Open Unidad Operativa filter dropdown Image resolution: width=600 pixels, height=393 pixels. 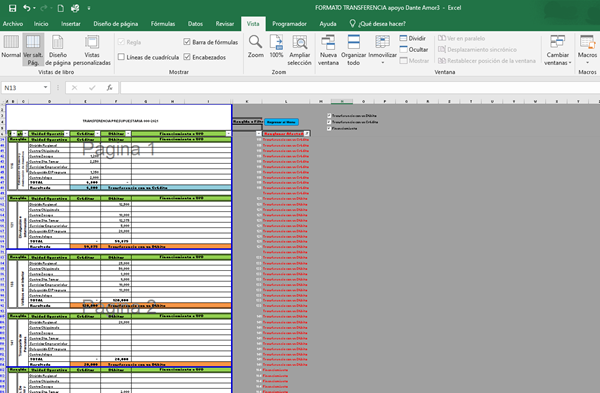pos(67,134)
